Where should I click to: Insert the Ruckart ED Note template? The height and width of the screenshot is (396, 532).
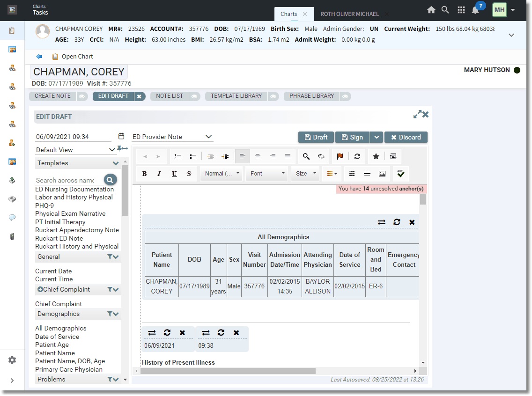click(x=59, y=238)
